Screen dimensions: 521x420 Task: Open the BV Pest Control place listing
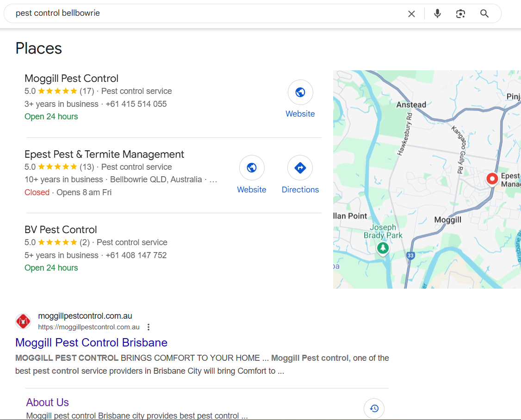61,229
